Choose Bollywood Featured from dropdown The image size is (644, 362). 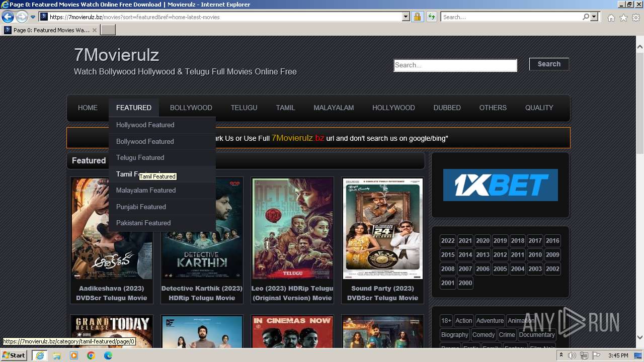pyautogui.click(x=162, y=141)
